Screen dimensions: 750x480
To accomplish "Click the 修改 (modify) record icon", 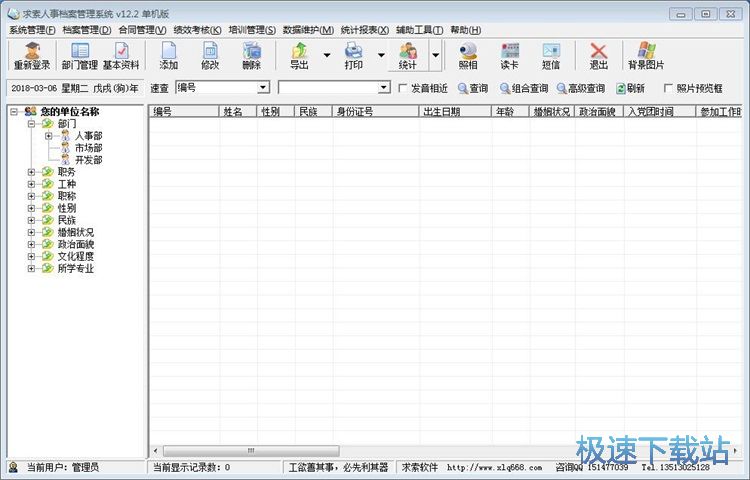I will (210, 56).
